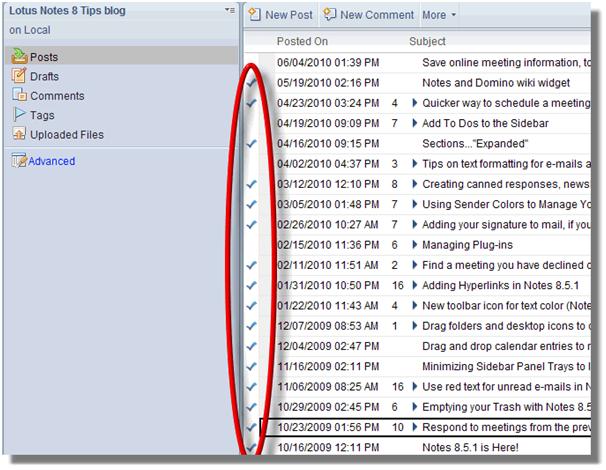Select post 'Save online meeting information'
Image resolution: width=606 pixels, height=470 pixels.
[x=506, y=63]
